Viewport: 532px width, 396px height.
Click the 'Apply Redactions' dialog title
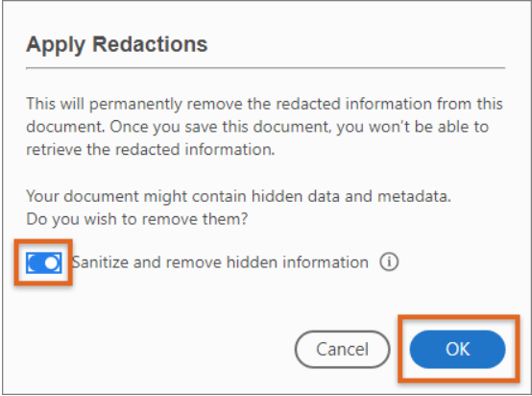[117, 45]
